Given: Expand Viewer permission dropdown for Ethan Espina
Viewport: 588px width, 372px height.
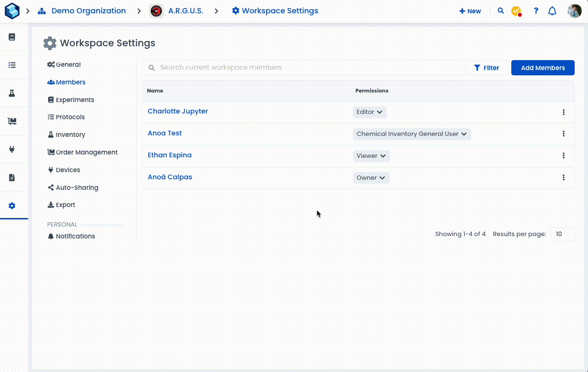Looking at the screenshot, I should (x=371, y=156).
